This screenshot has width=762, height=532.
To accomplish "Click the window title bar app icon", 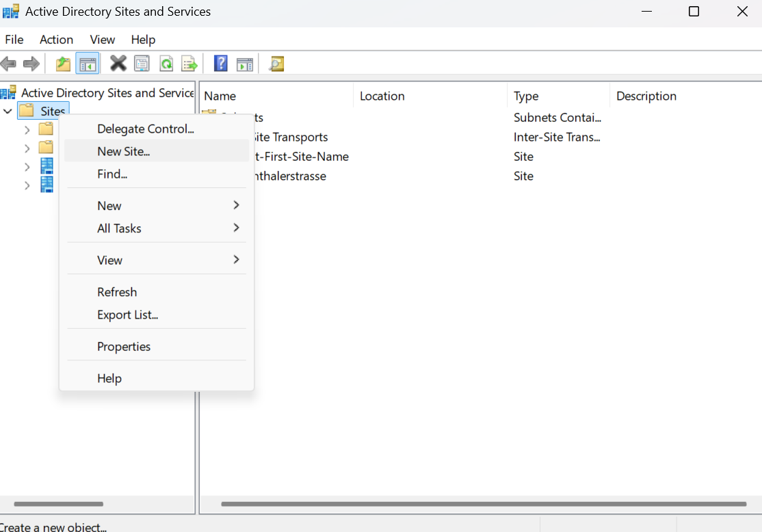I will tap(11, 11).
